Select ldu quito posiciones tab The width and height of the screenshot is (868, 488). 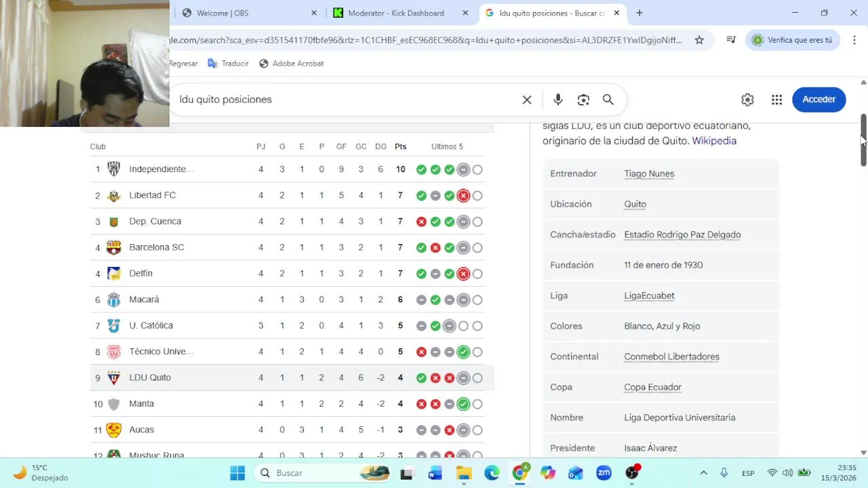552,13
